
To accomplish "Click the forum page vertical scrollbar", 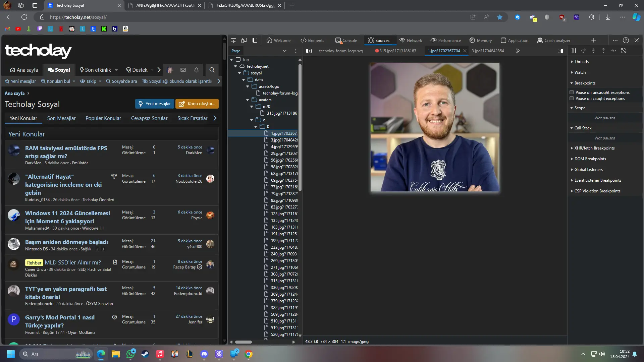I will (224, 51).
